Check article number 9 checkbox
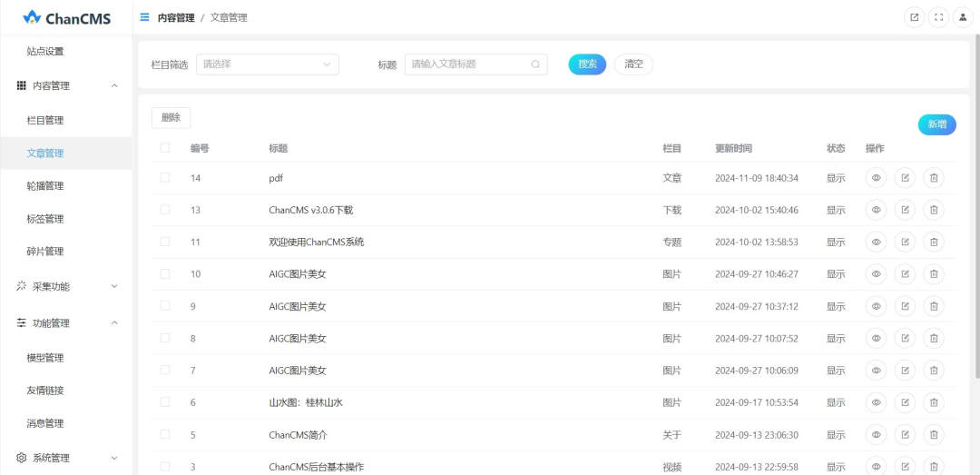This screenshot has width=980, height=475. [x=165, y=305]
